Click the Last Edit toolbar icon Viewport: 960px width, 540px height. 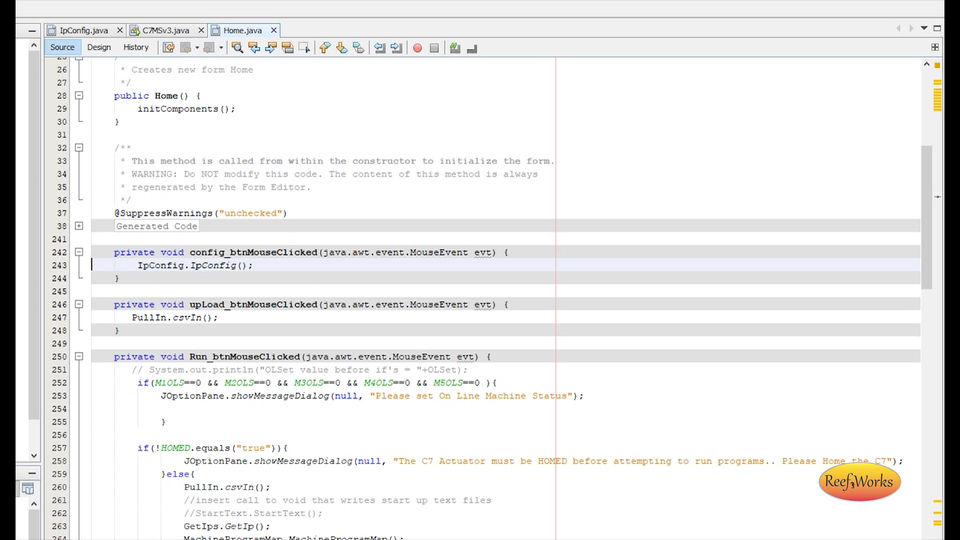pos(168,48)
